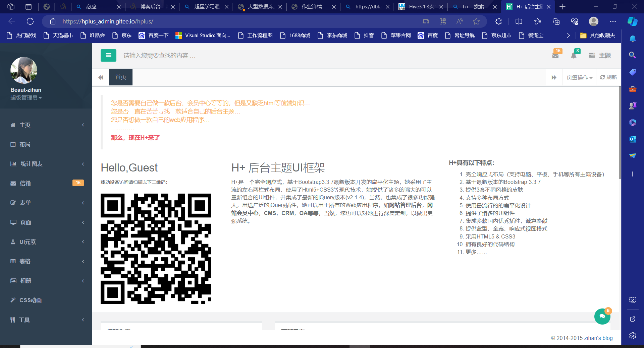This screenshot has width=644, height=348.
Task: Open the green chat bubble button
Action: [x=602, y=316]
